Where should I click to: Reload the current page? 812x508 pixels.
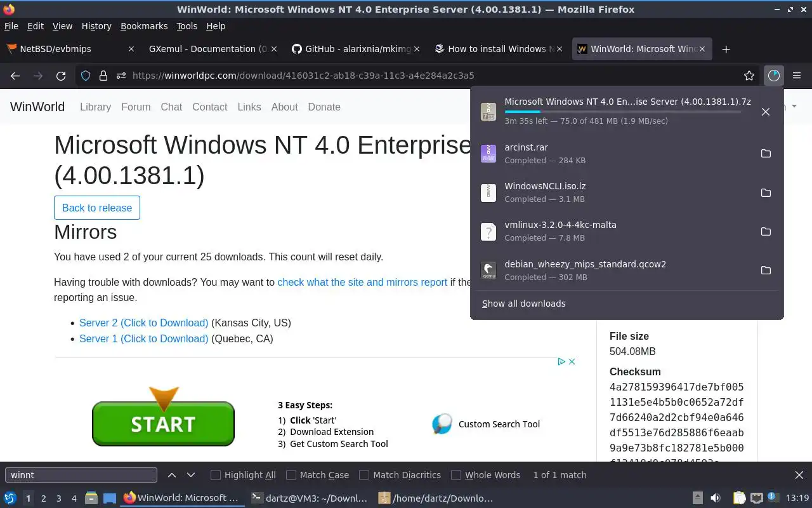[61, 76]
